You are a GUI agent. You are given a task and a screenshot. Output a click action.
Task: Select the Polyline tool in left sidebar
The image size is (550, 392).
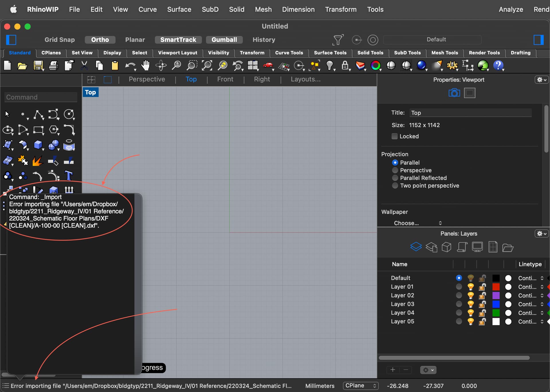pyautogui.click(x=38, y=114)
